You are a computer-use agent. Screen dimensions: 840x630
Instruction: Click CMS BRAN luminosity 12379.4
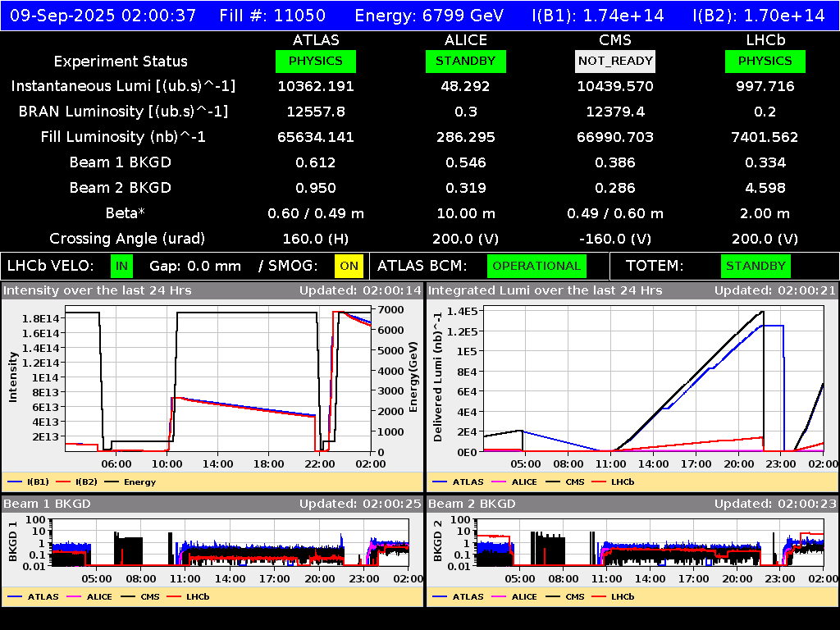pos(615,112)
